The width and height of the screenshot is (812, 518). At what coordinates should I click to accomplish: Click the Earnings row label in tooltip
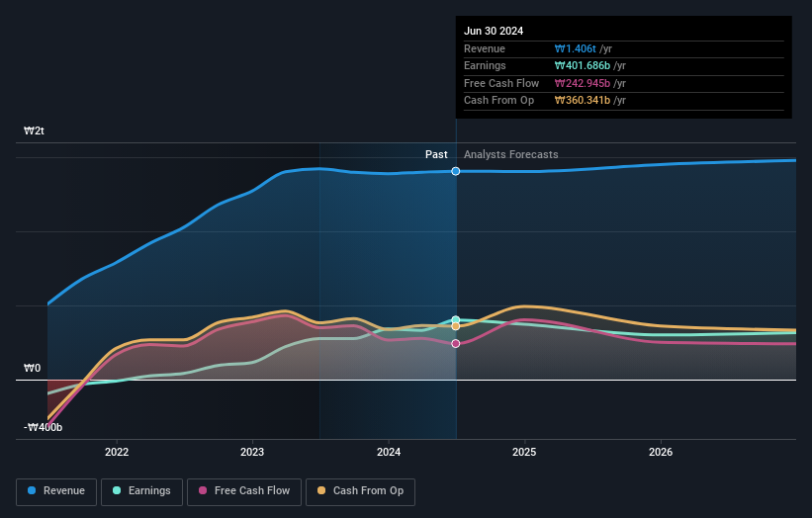click(485, 65)
